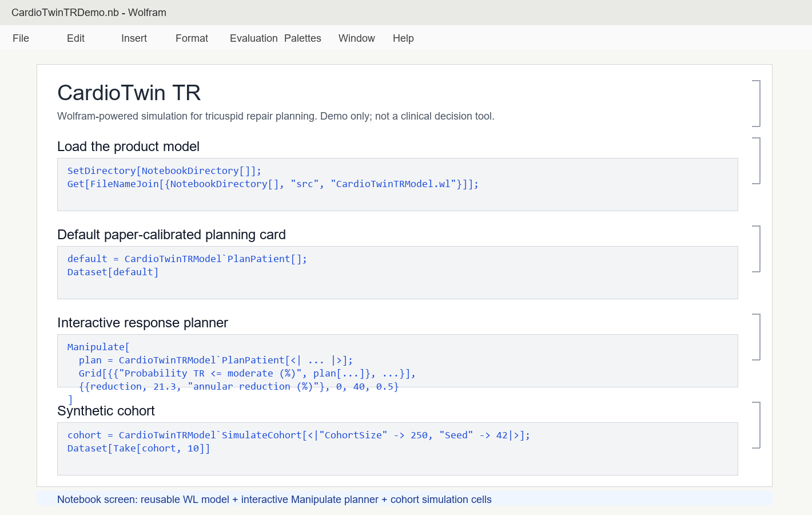Open the Edit menu
Screen dimensions: 812x515
pos(75,38)
